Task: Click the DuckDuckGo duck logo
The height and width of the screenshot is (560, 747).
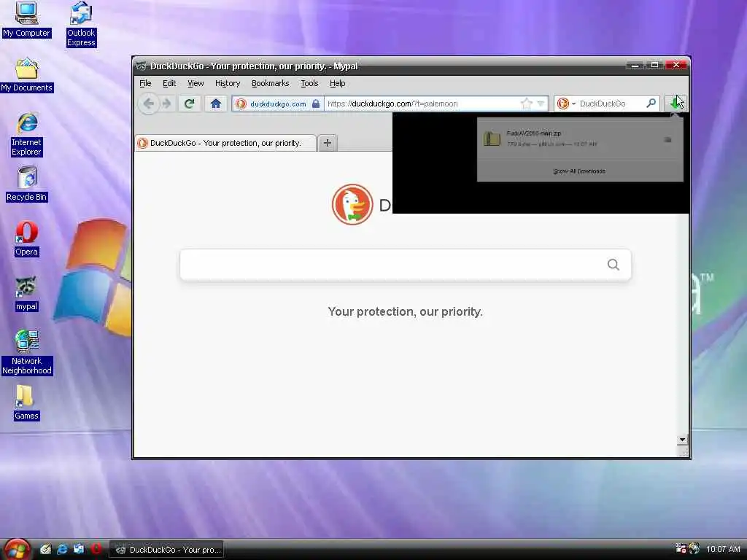Action: [x=352, y=204]
